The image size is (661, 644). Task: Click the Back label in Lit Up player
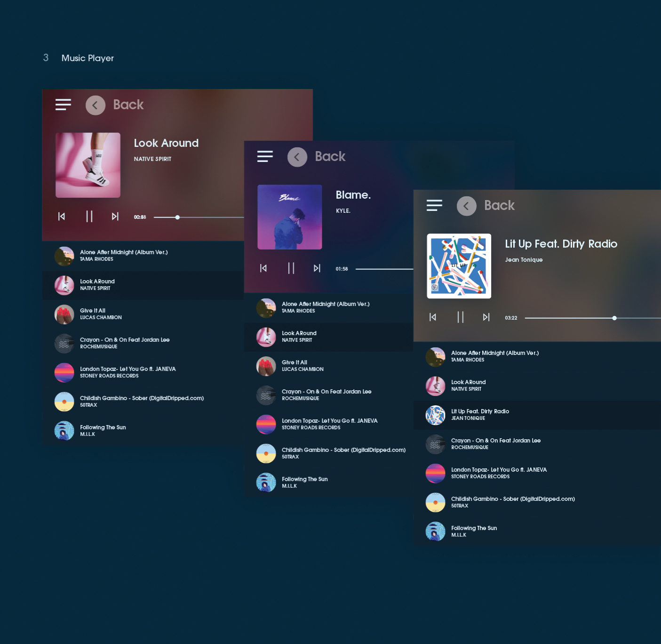click(499, 206)
